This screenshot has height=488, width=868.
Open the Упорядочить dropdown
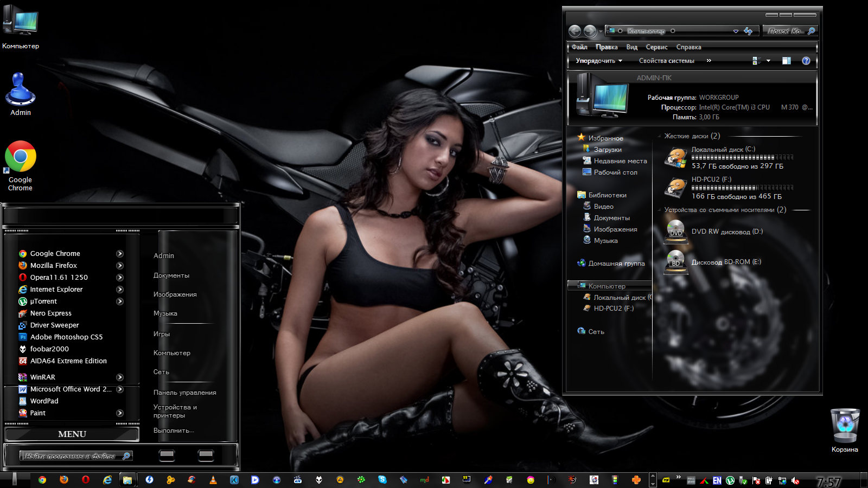(x=599, y=61)
